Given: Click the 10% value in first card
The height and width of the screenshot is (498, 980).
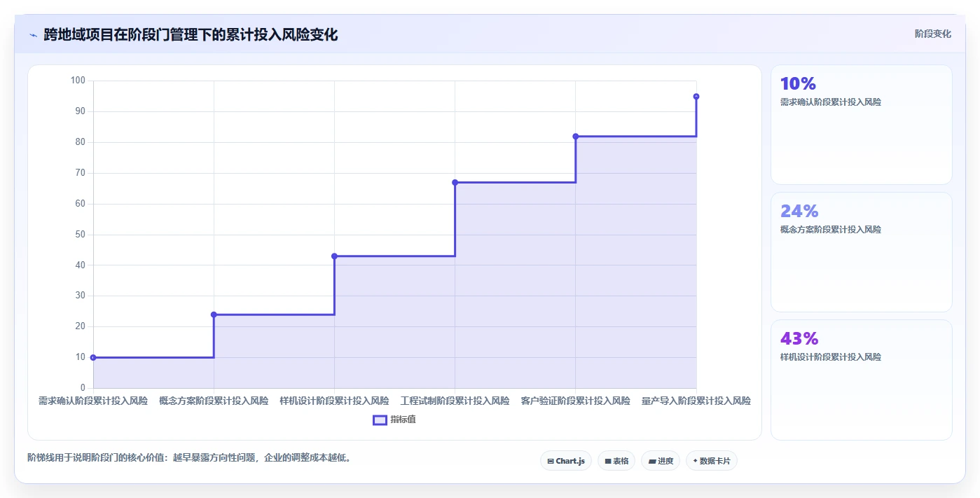Looking at the screenshot, I should point(798,83).
